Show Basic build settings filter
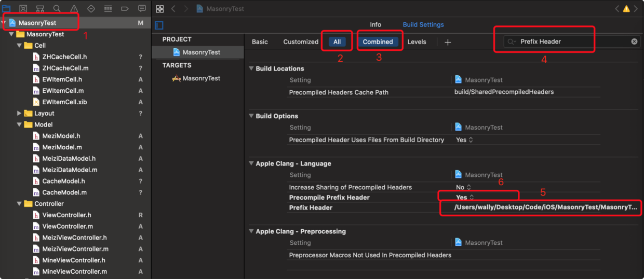The image size is (644, 279). (260, 42)
